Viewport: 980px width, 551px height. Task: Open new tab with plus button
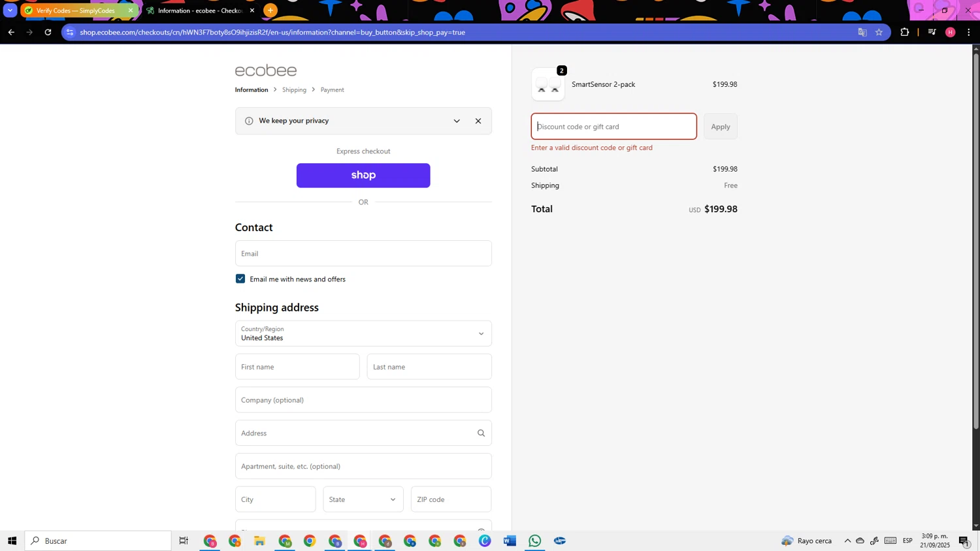270,10
